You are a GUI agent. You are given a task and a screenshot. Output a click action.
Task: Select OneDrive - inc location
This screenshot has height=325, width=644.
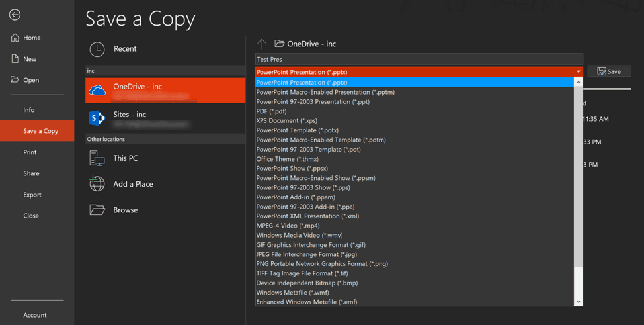click(165, 91)
